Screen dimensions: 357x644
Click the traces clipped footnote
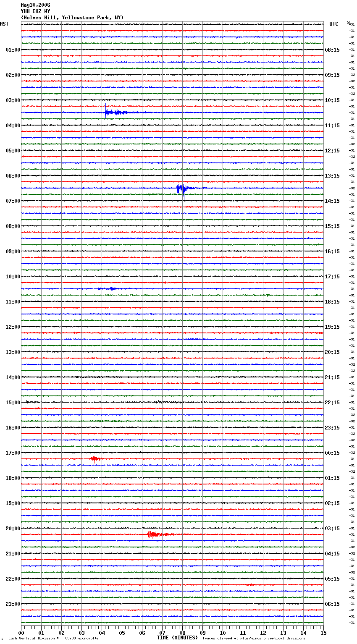[254, 639]
